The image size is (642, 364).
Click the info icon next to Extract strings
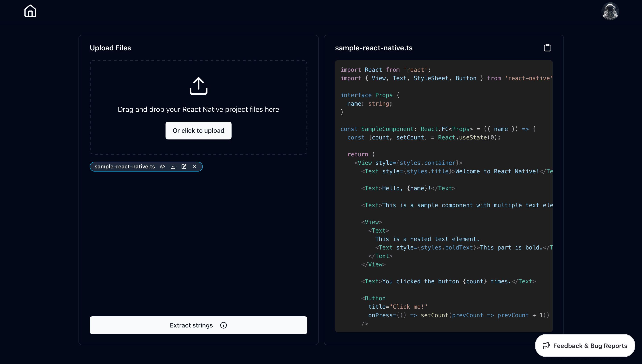tap(223, 325)
